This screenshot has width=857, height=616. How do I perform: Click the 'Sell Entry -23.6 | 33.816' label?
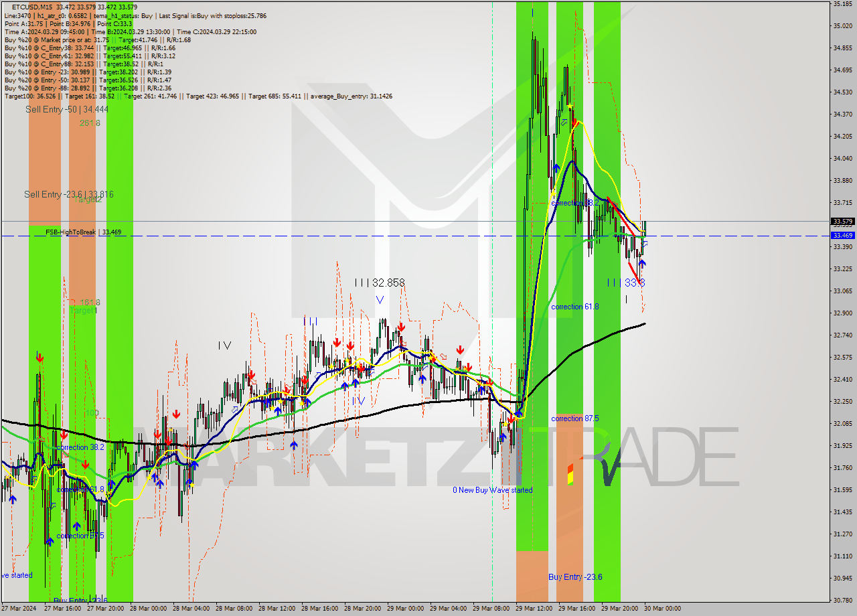69,194
